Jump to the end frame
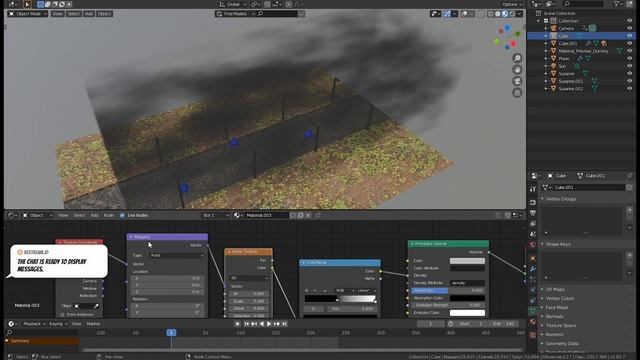Screen dimensions: 640x360 pos(284,324)
